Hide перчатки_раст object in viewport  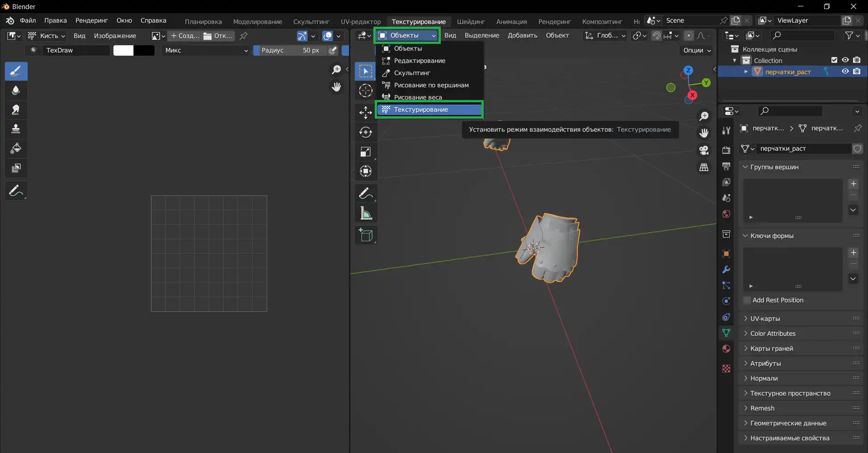[x=845, y=72]
